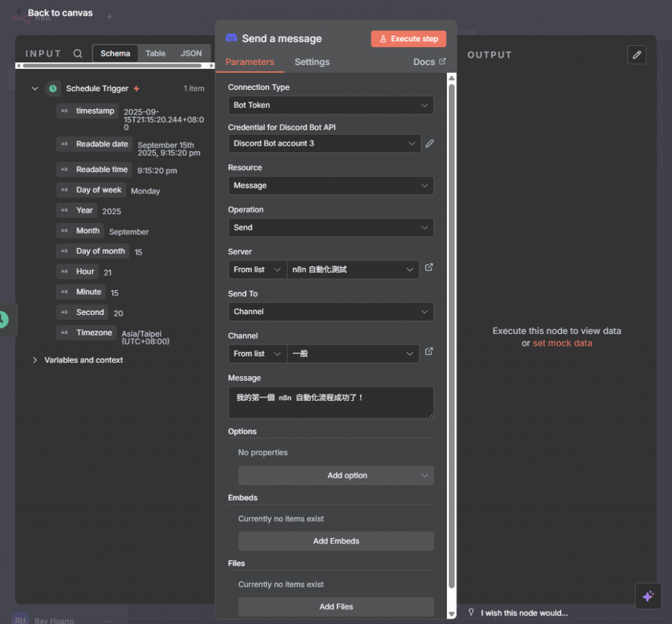The height and width of the screenshot is (624, 672).
Task: Click the Schedule Trigger node label
Action: pos(97,89)
